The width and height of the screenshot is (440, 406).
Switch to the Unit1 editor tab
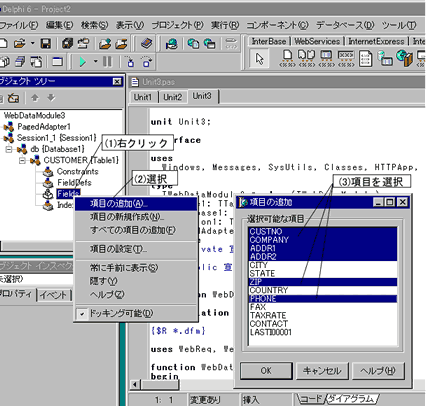(143, 97)
